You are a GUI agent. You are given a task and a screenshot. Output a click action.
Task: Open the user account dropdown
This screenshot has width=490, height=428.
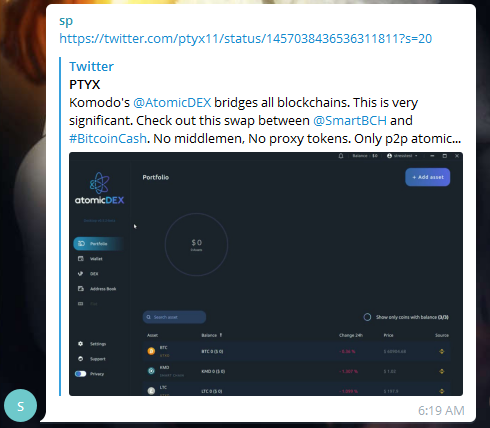402,156
